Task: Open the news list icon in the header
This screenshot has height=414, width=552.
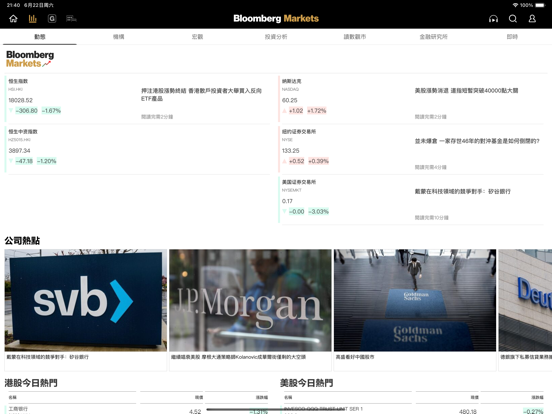Action: click(71, 19)
